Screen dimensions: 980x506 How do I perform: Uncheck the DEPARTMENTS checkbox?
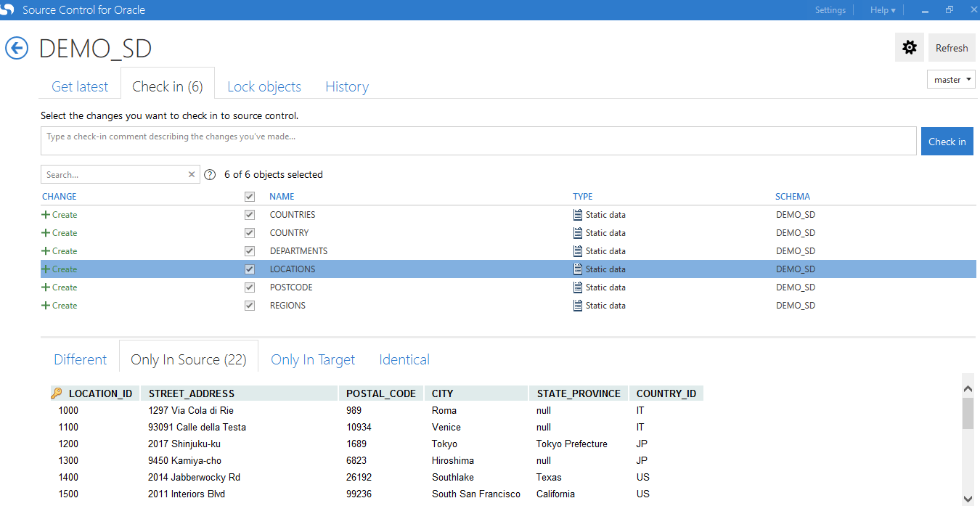pyautogui.click(x=250, y=251)
